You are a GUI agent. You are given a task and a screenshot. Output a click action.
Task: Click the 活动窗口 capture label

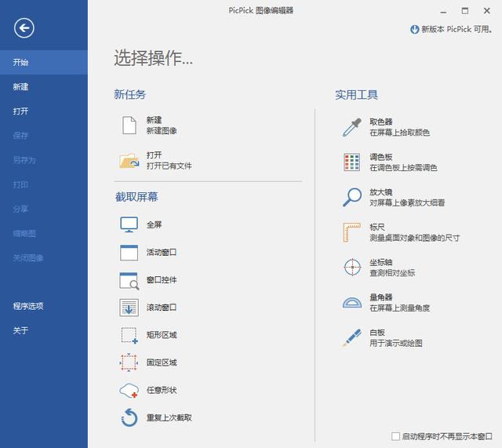point(162,253)
